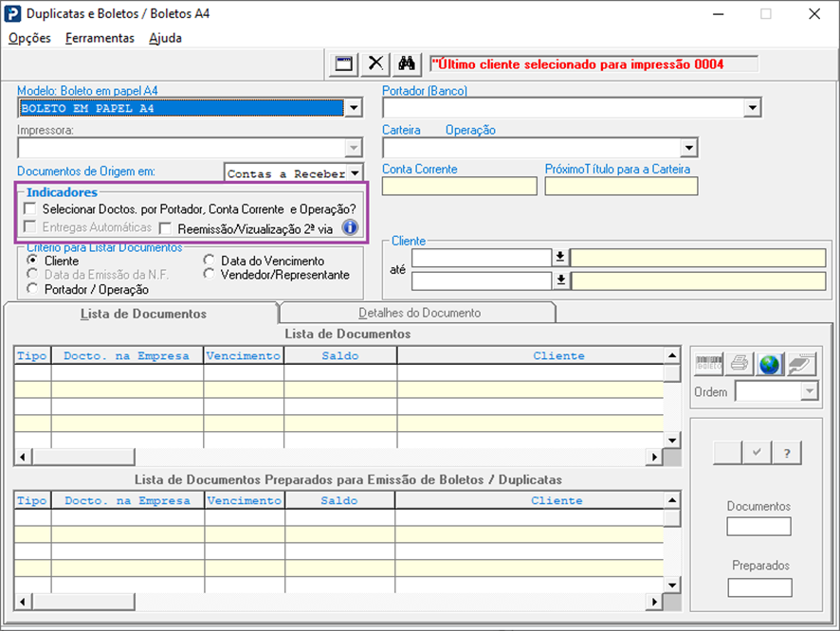Click the blank button left of checkmark
840x631 pixels.
click(x=727, y=453)
